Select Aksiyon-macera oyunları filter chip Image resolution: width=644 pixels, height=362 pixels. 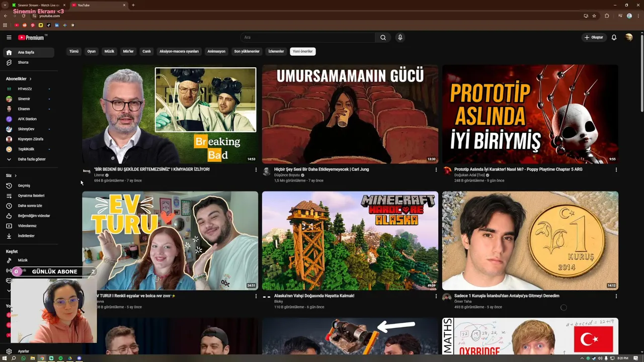pos(179,51)
